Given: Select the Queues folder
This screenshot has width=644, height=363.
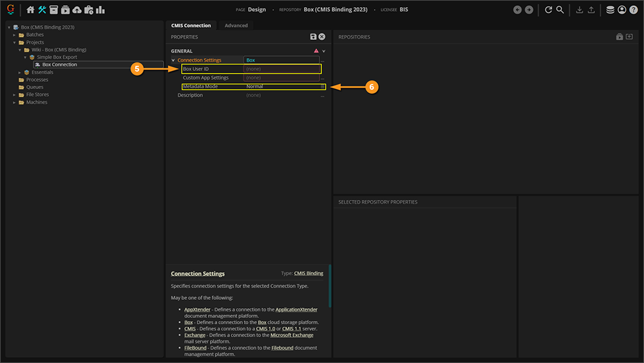Looking at the screenshot, I should click(x=35, y=87).
